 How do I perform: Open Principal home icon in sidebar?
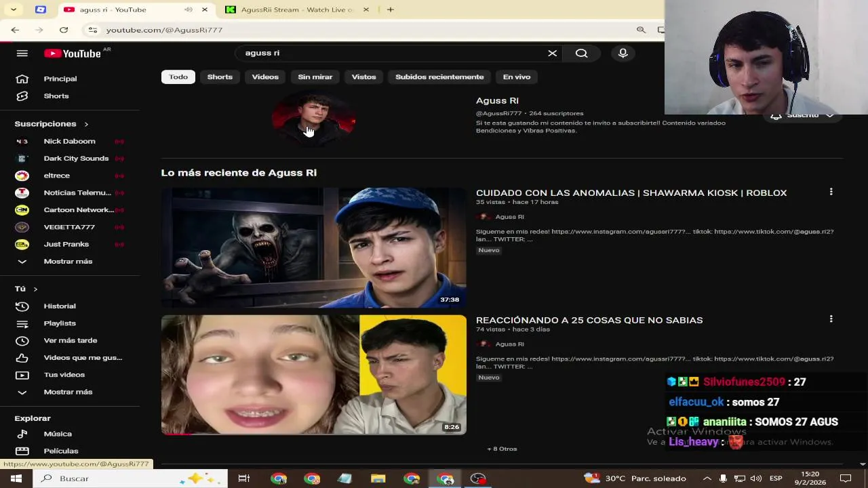(x=22, y=79)
